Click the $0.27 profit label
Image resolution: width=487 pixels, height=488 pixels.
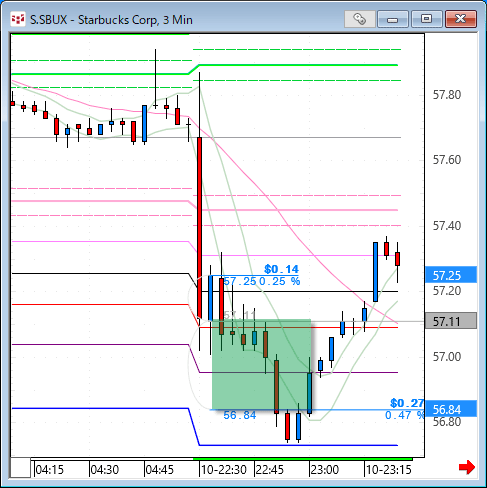point(407,403)
